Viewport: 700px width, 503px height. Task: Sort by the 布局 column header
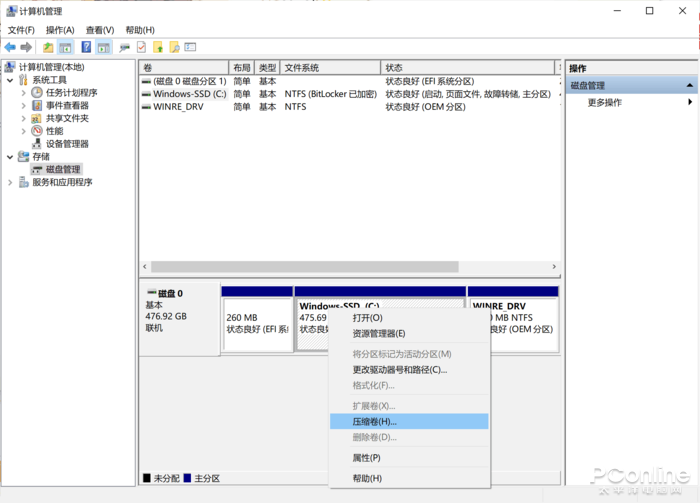point(242,68)
